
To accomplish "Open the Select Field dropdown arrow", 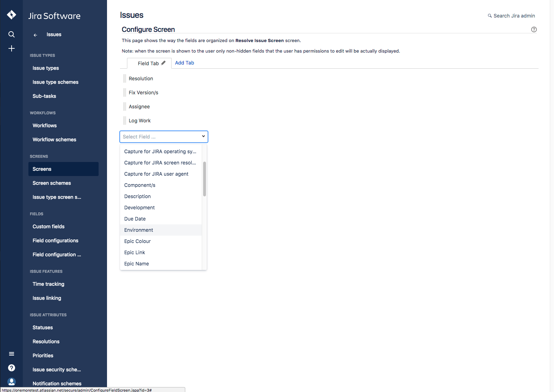I will 203,136.
